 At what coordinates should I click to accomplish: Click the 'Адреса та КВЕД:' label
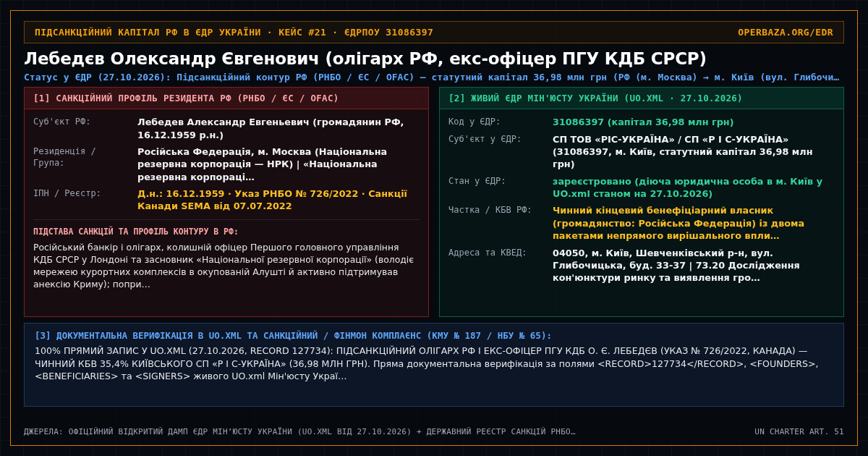click(x=488, y=253)
